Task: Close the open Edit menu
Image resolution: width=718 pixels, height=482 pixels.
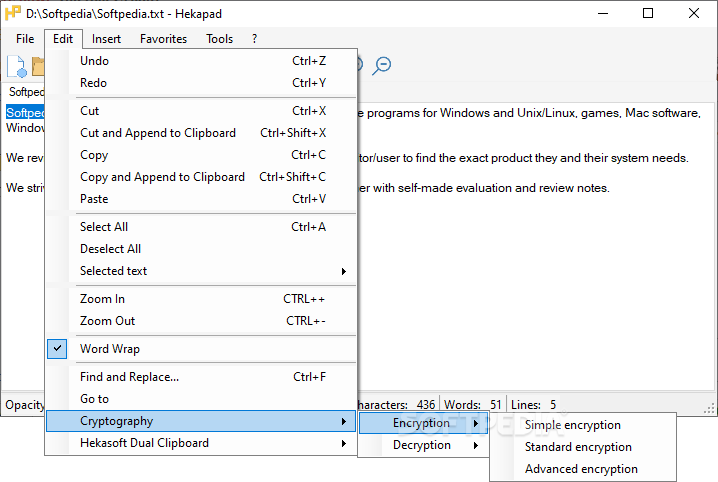Action: click(63, 39)
